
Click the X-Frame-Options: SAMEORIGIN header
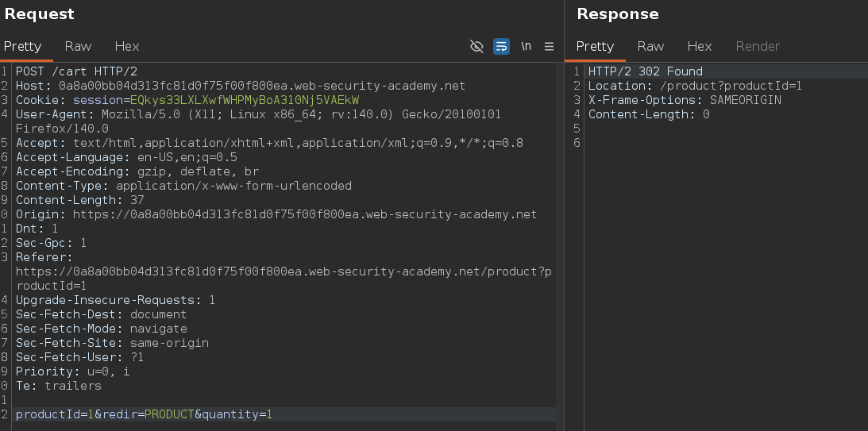[x=685, y=100]
